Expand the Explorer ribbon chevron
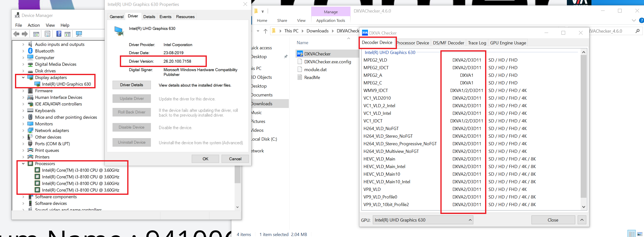Screen dimensions: 644x237 tap(634, 20)
